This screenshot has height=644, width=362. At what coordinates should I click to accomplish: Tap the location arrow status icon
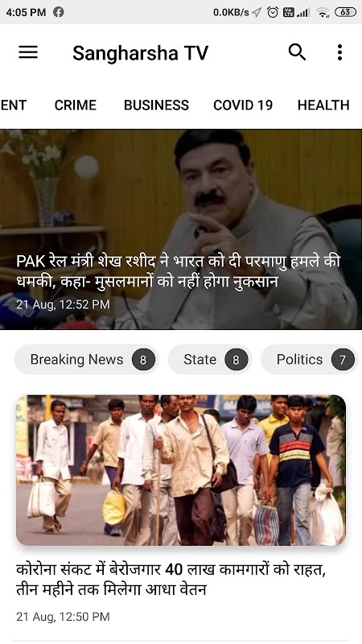point(257,12)
